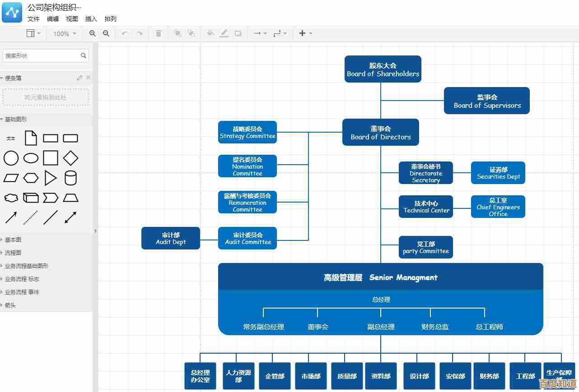Screen dimensions: 579x392
Task: Expand the 箭头 shape category
Action: [10, 305]
